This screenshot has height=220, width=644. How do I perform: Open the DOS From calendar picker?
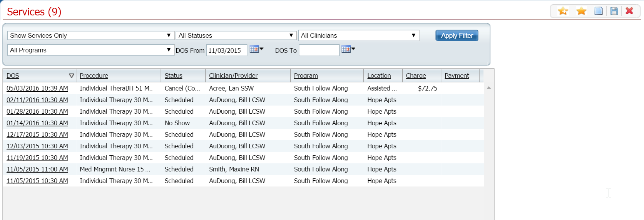click(x=256, y=49)
